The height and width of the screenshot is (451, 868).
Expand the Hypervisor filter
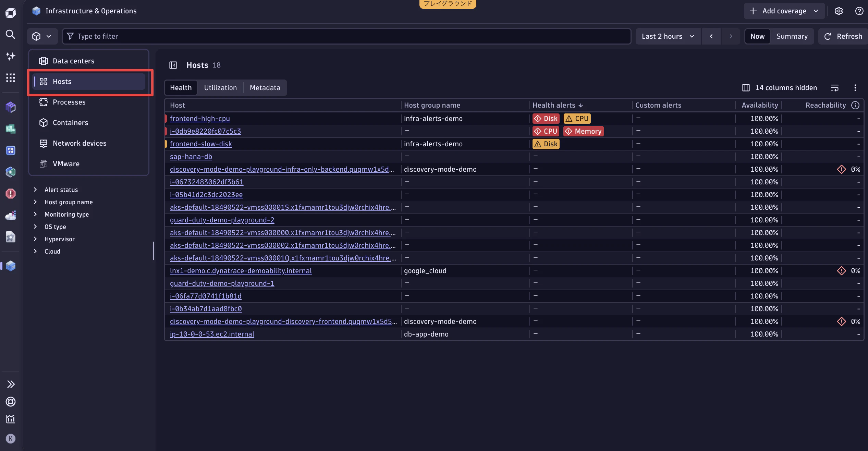(35, 239)
